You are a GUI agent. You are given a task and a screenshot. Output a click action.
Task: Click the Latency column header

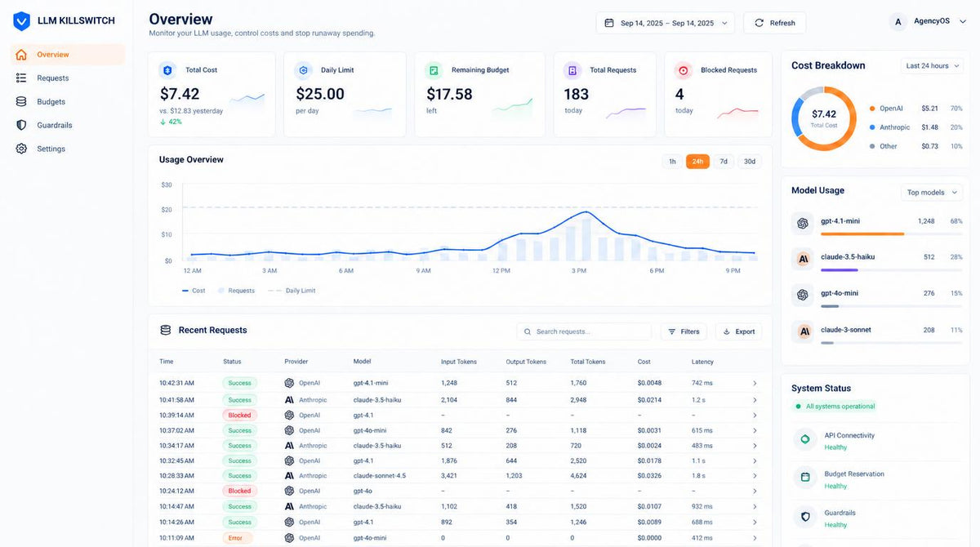[702, 362]
